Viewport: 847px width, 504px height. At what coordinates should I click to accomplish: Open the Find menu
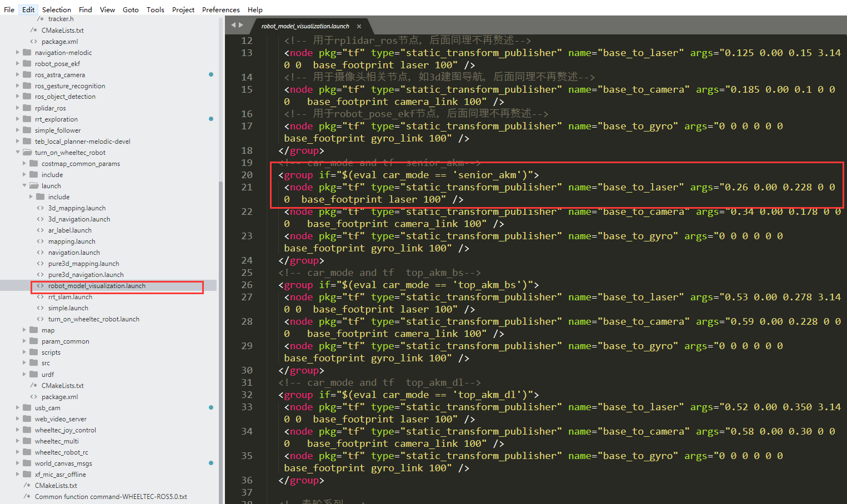pos(85,9)
